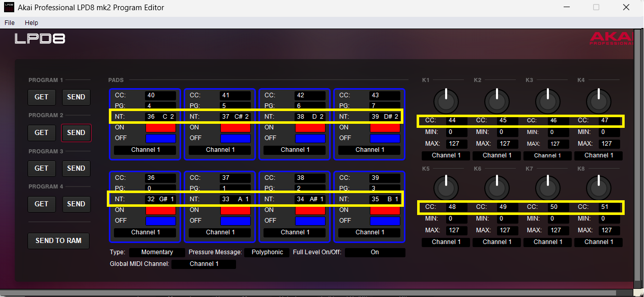Edit the note field showing 35 B 1
This screenshot has width=644, height=297.
[385, 199]
